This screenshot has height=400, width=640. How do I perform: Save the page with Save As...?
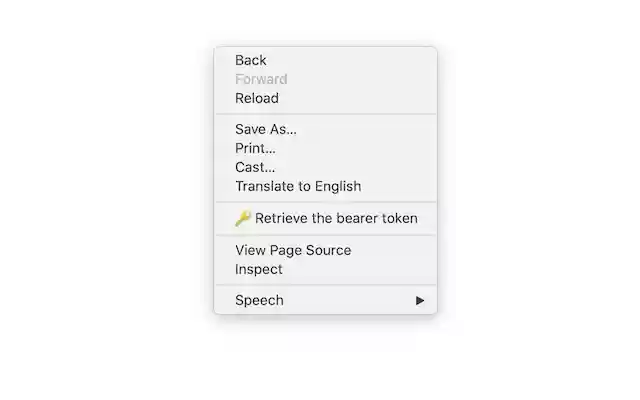266,129
